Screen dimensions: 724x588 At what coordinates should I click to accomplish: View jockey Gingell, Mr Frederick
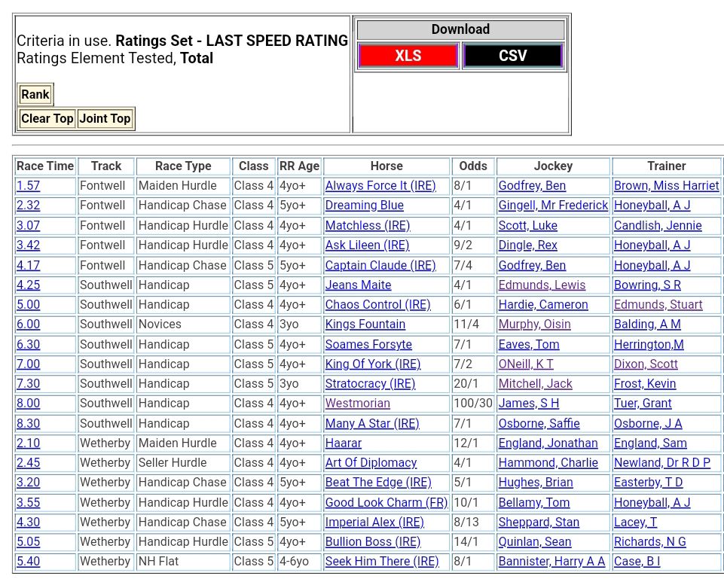(x=552, y=206)
